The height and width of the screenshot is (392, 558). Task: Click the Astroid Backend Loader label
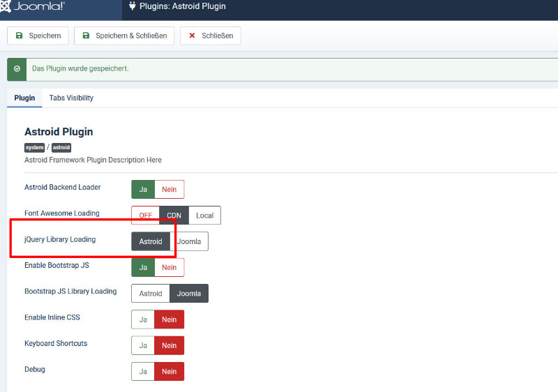point(63,187)
